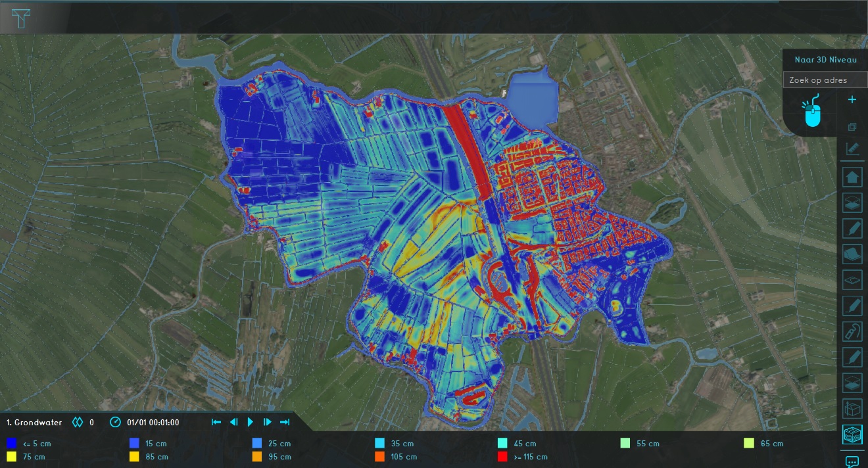Click the 1. Grondwater overlay label

[x=34, y=423]
